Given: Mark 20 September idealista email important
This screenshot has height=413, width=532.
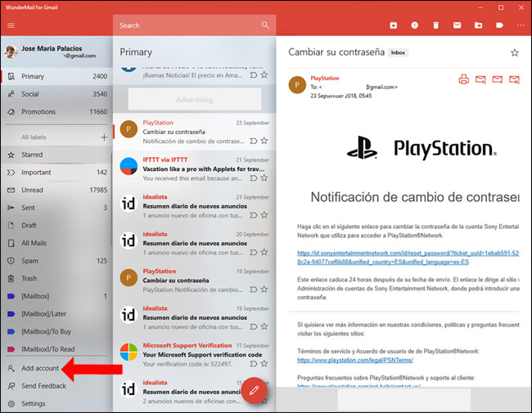Looking at the screenshot, I should (254, 252).
